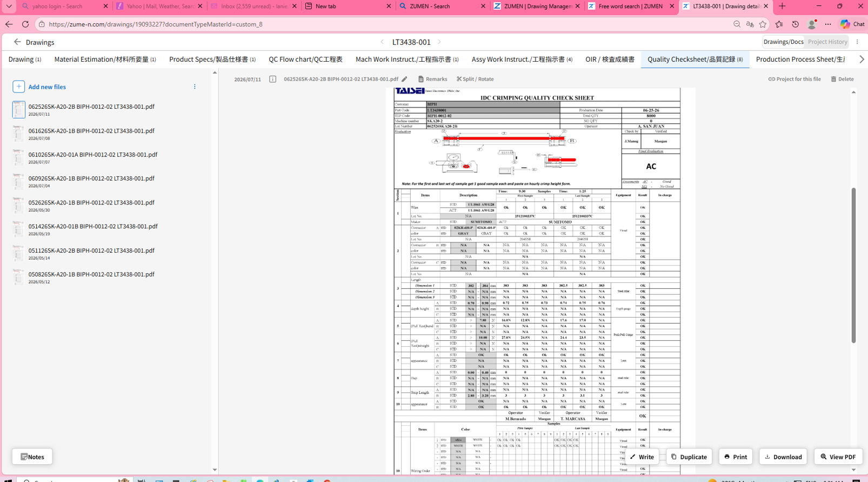
Task: Open the browser profile avatar
Action: coord(812,24)
